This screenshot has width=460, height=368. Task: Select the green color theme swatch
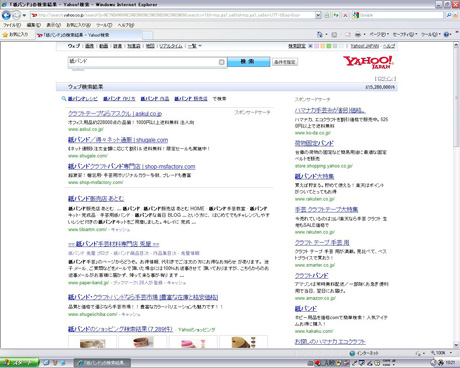329,46
